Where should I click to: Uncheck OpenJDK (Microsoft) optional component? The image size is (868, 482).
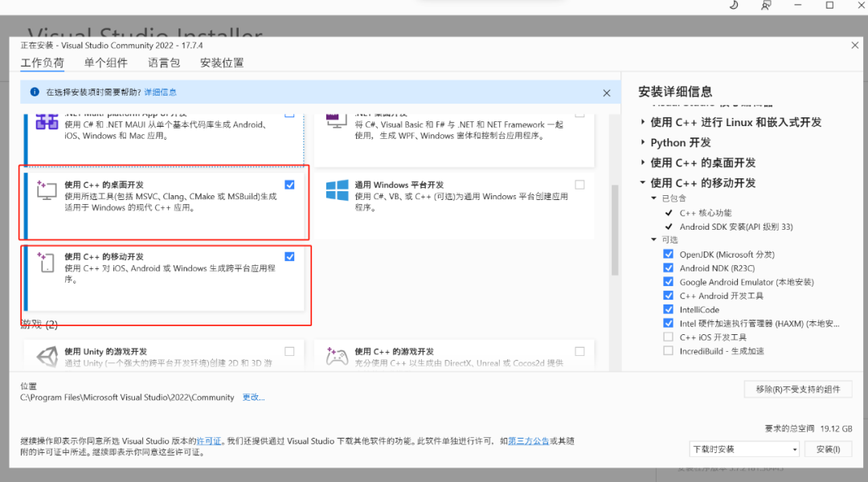pyautogui.click(x=668, y=254)
